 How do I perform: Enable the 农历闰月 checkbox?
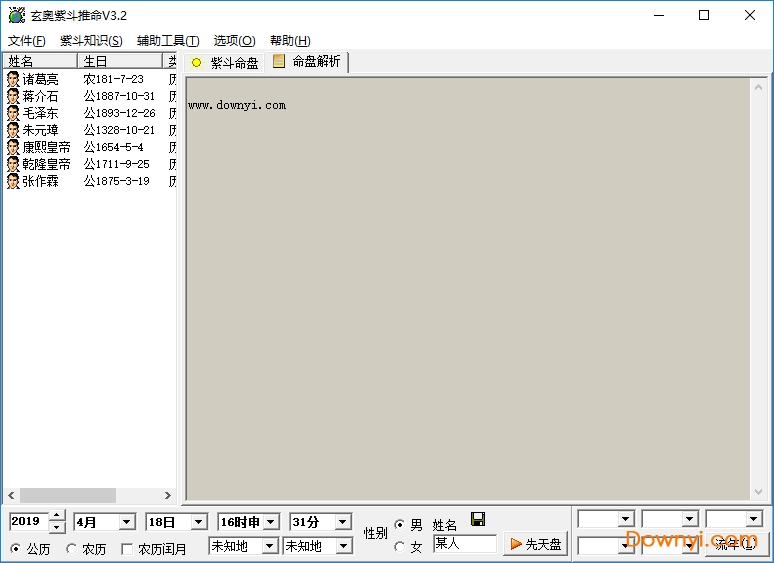pos(127,549)
